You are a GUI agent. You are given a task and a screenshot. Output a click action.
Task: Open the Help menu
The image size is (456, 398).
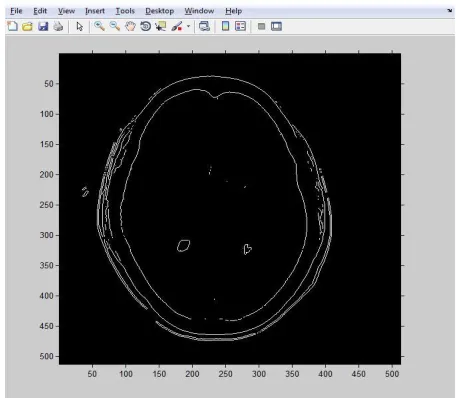233,11
